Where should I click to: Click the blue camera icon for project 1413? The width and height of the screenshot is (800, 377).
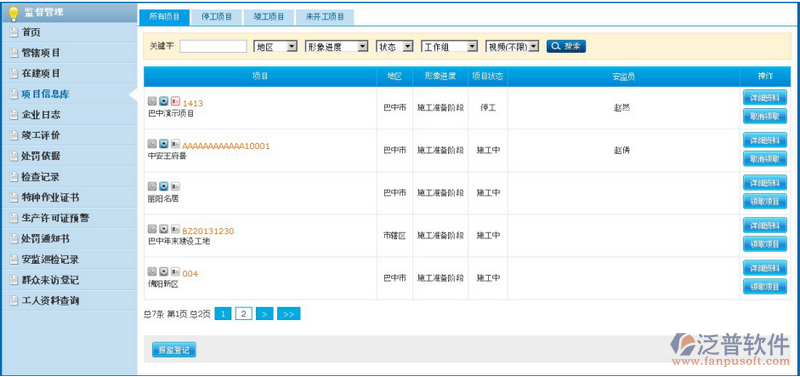tap(163, 101)
